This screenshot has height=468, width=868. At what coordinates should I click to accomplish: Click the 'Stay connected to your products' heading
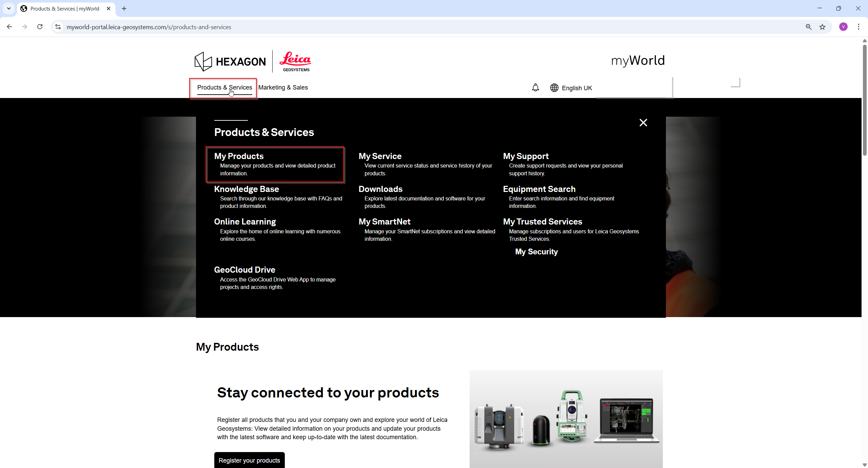328,393
